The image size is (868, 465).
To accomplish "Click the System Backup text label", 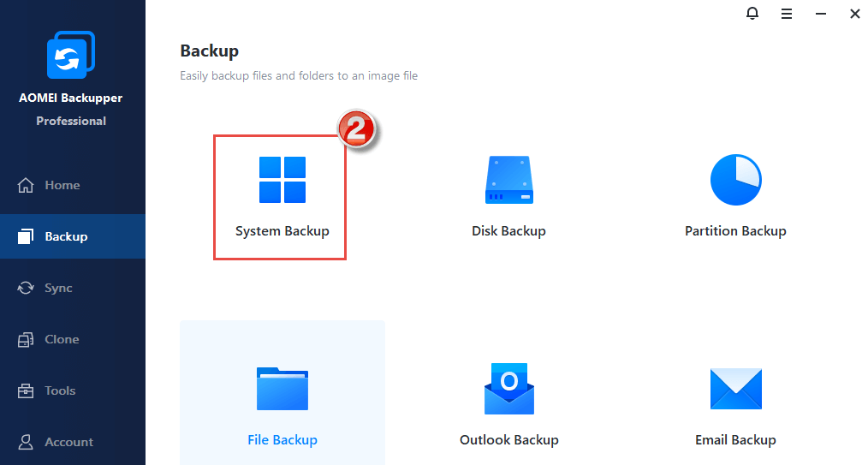I will pyautogui.click(x=282, y=231).
